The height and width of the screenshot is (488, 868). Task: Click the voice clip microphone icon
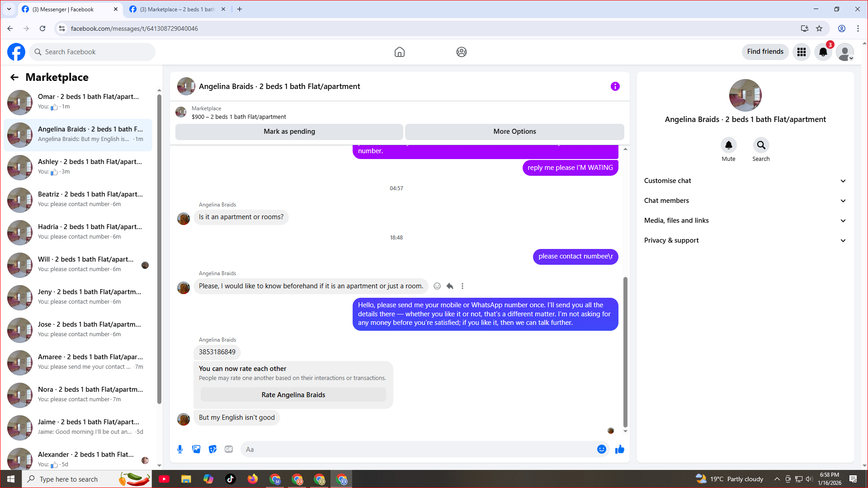pyautogui.click(x=180, y=449)
